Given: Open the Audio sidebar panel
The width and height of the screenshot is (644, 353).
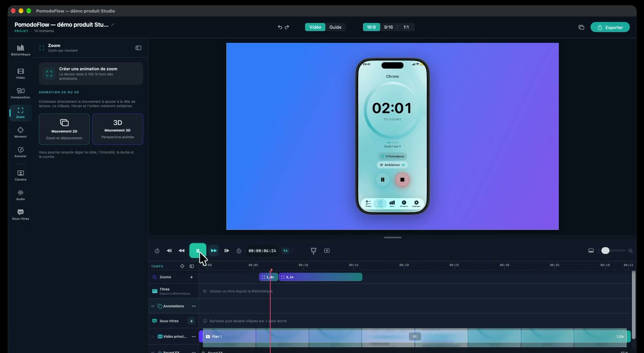Looking at the screenshot, I should click(21, 195).
